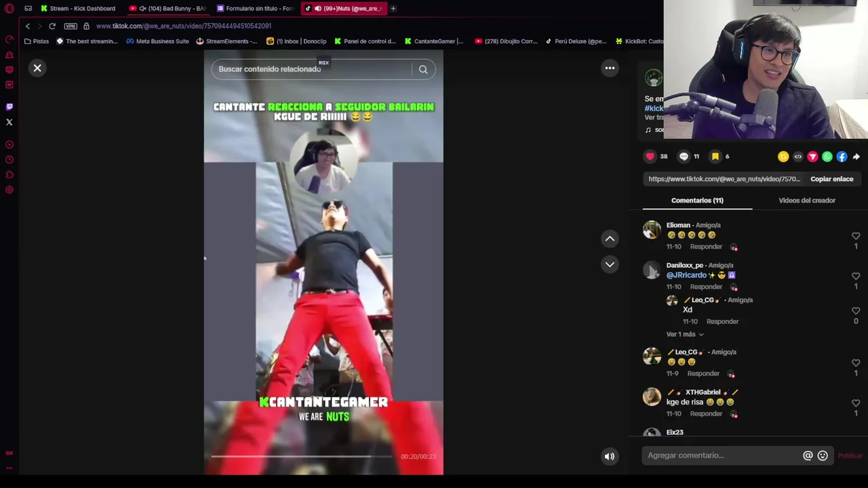
Task: Focus Buscar contenido relacionado search field
Action: pos(312,69)
